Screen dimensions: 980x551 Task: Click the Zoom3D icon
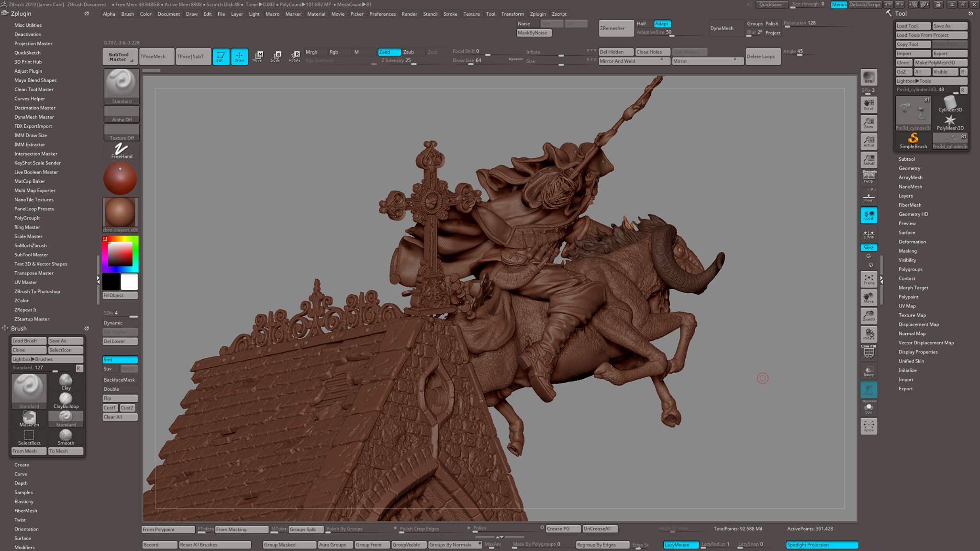869,316
